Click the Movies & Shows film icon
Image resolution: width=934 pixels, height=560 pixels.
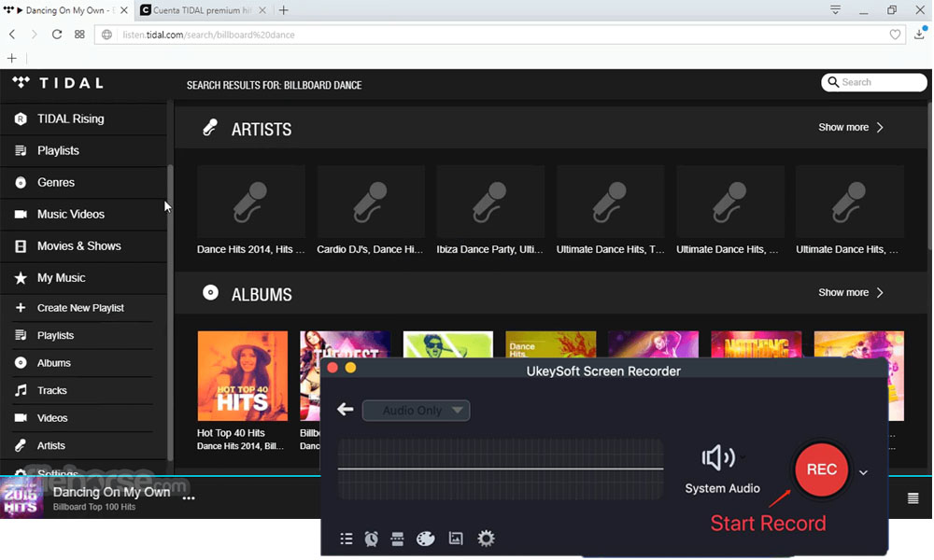pyautogui.click(x=21, y=245)
